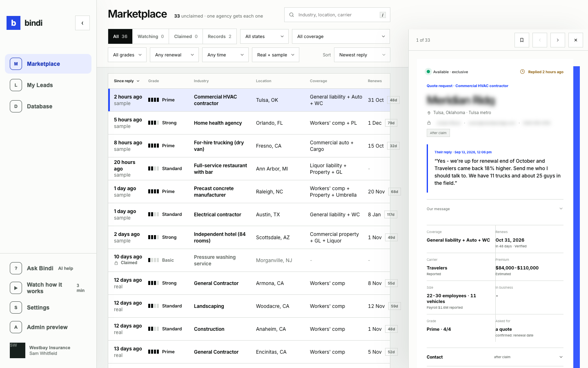The width and height of the screenshot is (588, 368).
Task: Click the Admin preview A icon
Action: [x=16, y=327]
